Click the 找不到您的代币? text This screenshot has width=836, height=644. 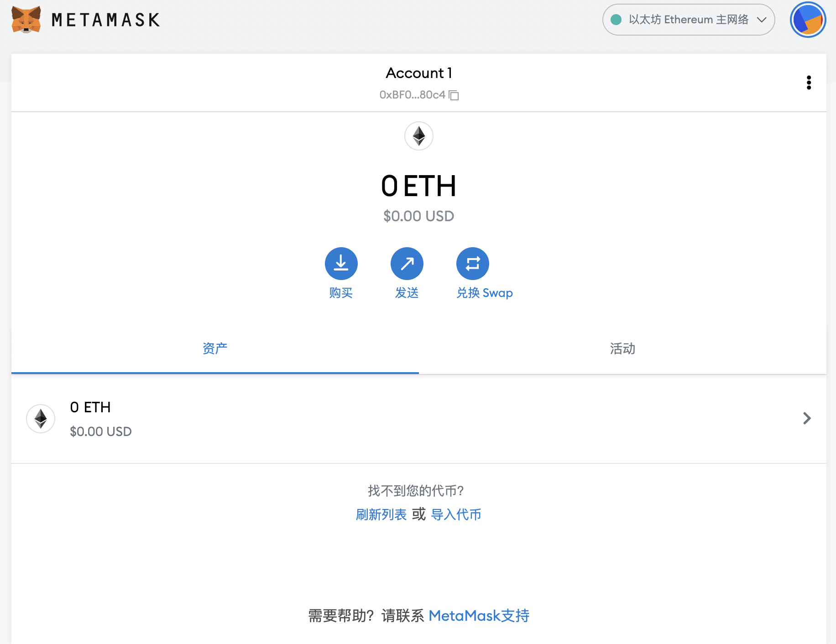pos(416,491)
